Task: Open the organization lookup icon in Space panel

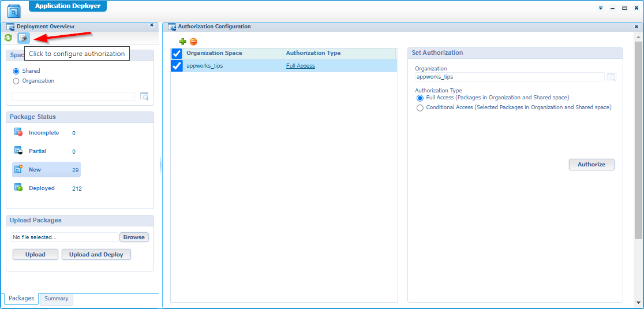Action: pyautogui.click(x=144, y=96)
